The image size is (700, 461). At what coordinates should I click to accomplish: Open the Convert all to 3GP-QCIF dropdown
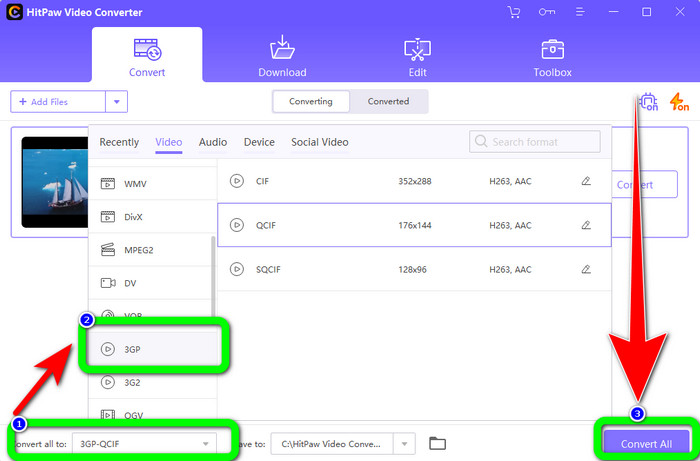[144, 444]
